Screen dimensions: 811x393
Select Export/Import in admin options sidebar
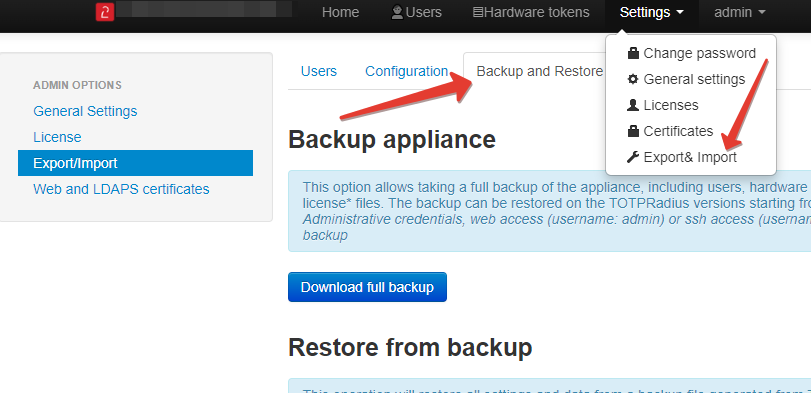(x=136, y=163)
